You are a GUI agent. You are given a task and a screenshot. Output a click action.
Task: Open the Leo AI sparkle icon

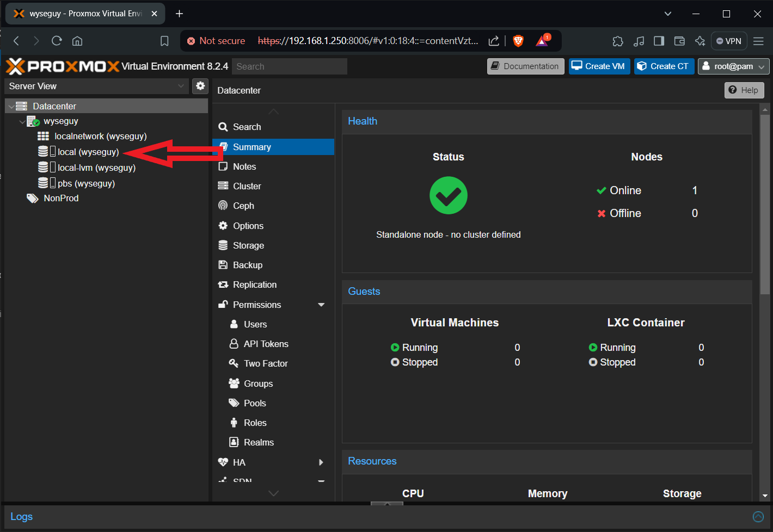(x=700, y=41)
